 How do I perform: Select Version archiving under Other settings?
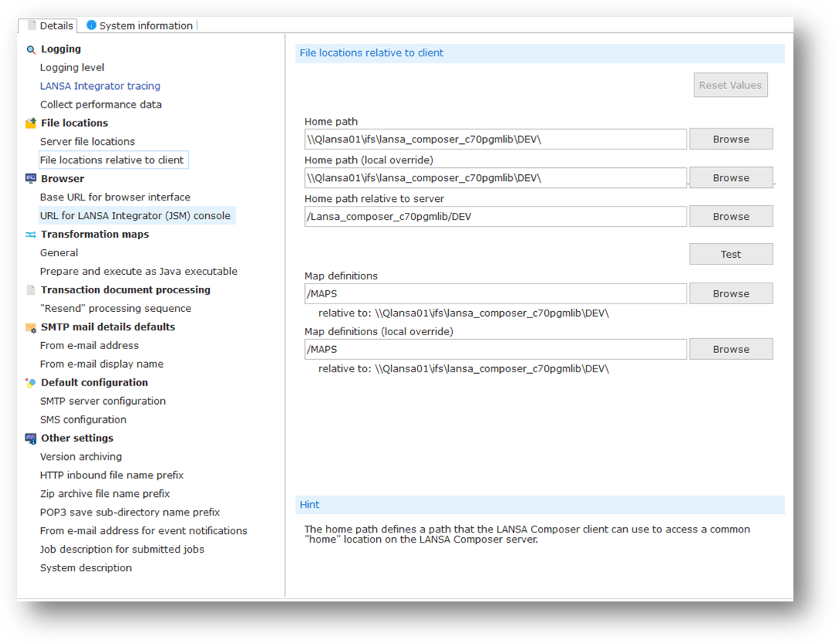coord(81,457)
